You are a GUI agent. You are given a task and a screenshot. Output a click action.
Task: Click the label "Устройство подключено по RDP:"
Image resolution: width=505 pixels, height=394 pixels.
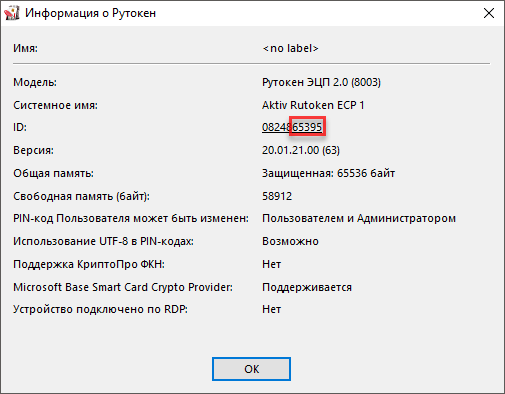coord(100,309)
